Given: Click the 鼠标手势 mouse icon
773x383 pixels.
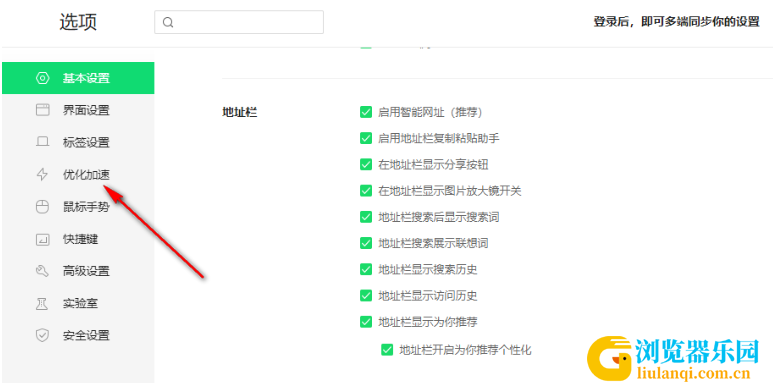Looking at the screenshot, I should (x=43, y=207).
